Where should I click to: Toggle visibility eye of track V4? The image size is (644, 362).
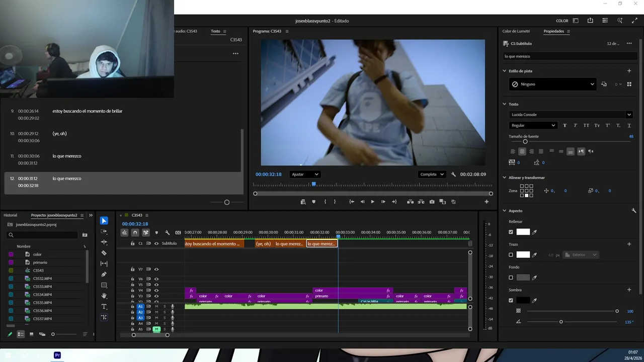point(156,290)
